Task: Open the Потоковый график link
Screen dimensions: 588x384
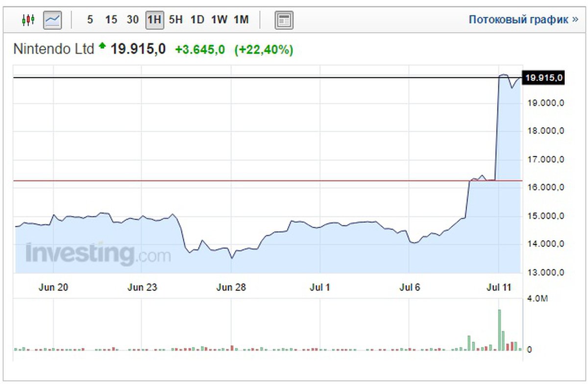Action: (x=523, y=20)
